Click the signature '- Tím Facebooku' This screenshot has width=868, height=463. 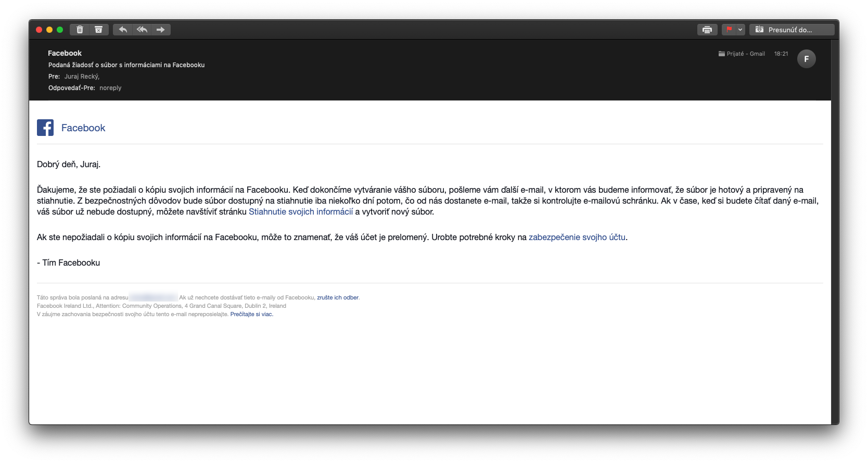coord(69,263)
